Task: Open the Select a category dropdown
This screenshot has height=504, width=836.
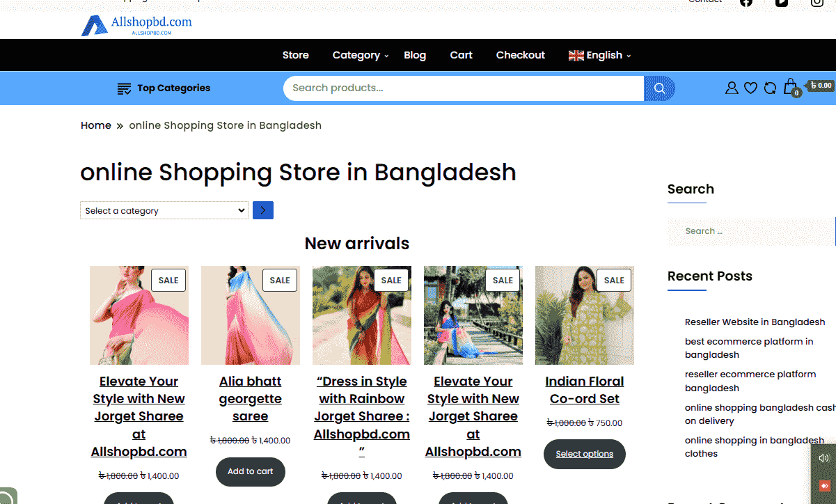Action: (164, 210)
